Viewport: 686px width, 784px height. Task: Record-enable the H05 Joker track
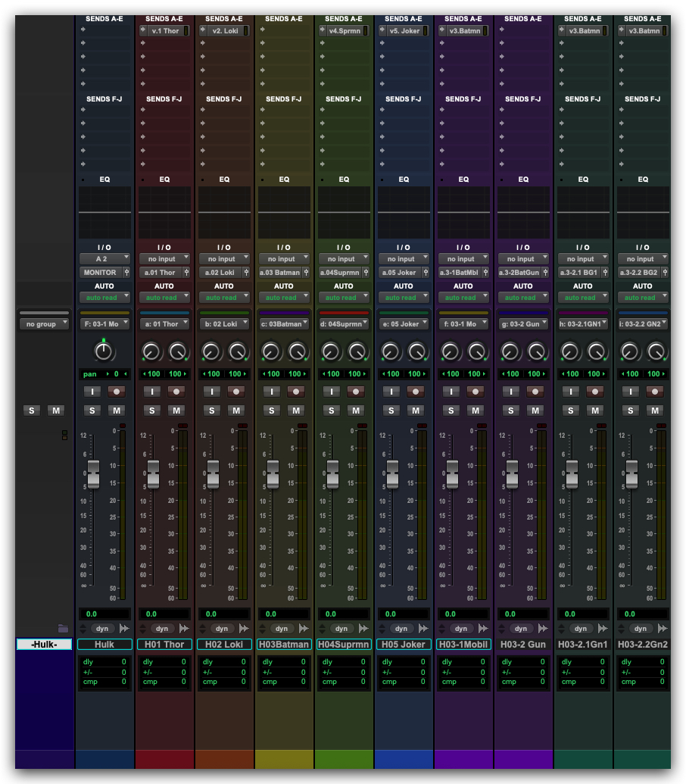click(416, 392)
